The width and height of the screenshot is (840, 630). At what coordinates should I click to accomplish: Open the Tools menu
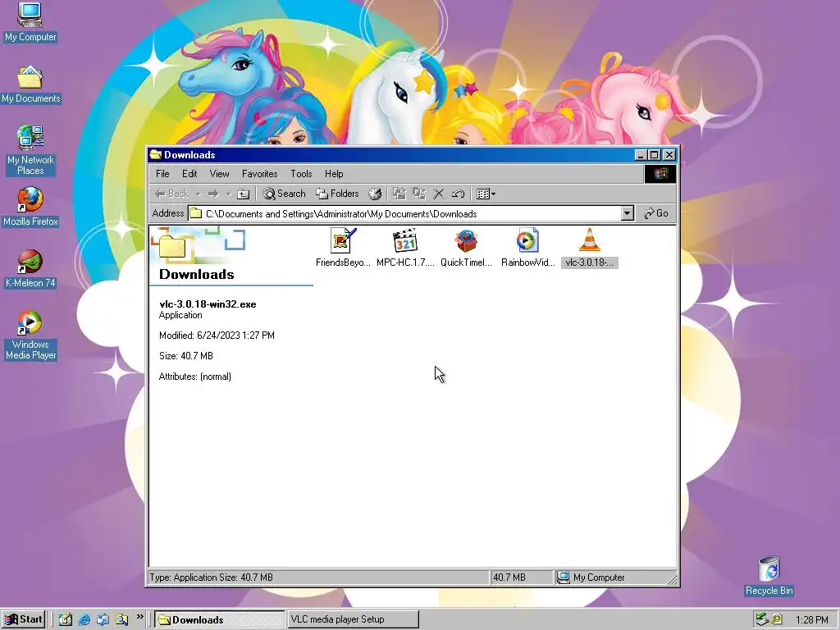pos(301,174)
